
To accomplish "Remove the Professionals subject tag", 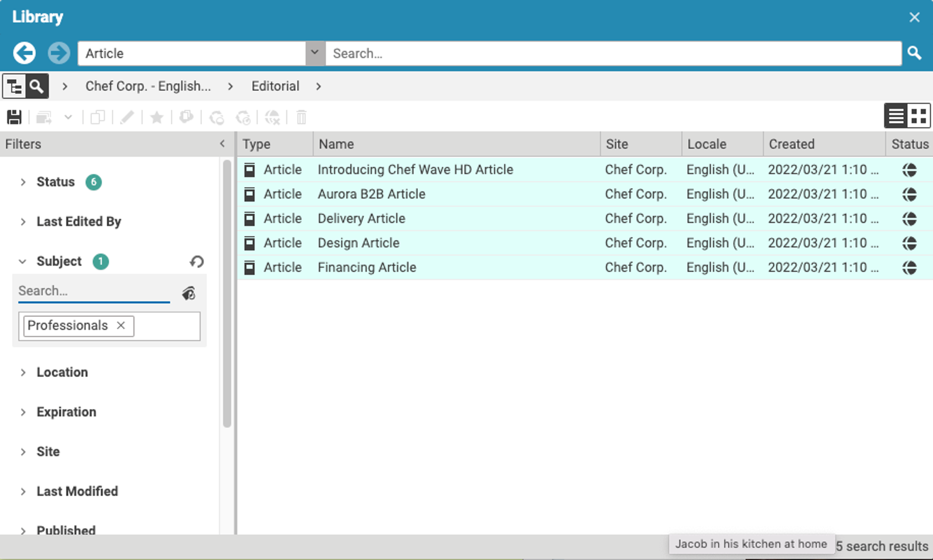I will point(121,325).
